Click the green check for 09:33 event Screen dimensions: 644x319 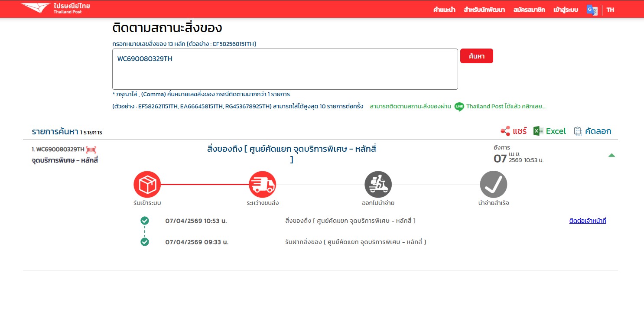click(145, 242)
